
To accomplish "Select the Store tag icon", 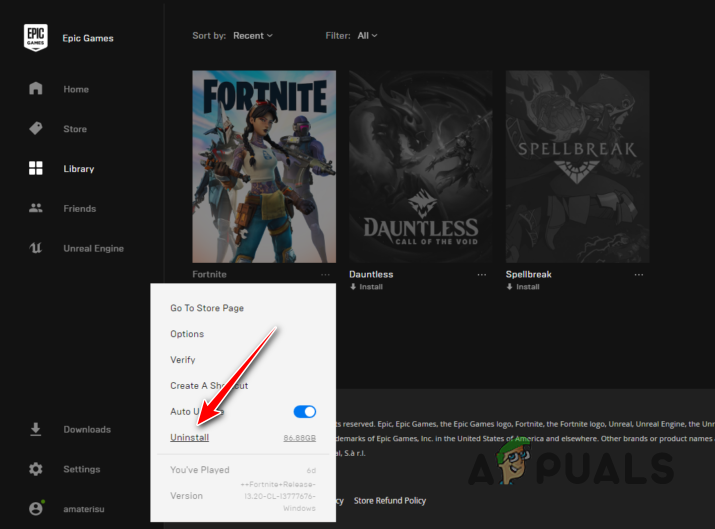I will point(36,129).
